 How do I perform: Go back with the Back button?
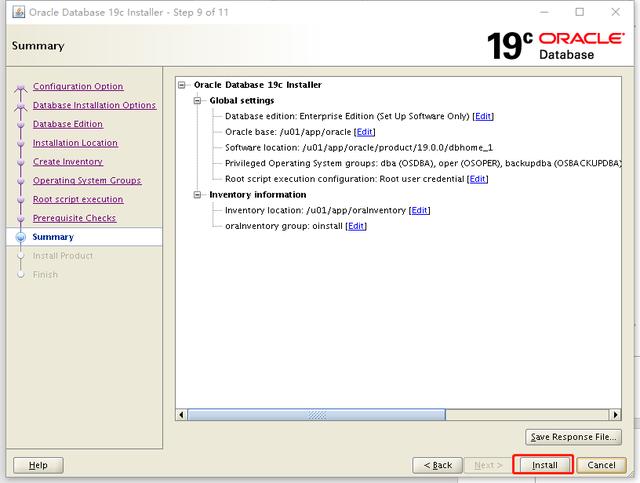click(438, 465)
